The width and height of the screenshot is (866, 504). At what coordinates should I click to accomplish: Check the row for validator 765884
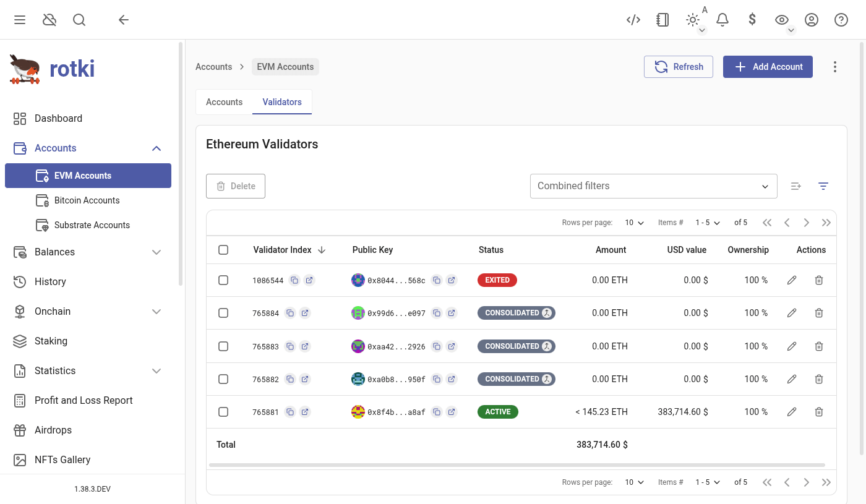223,313
